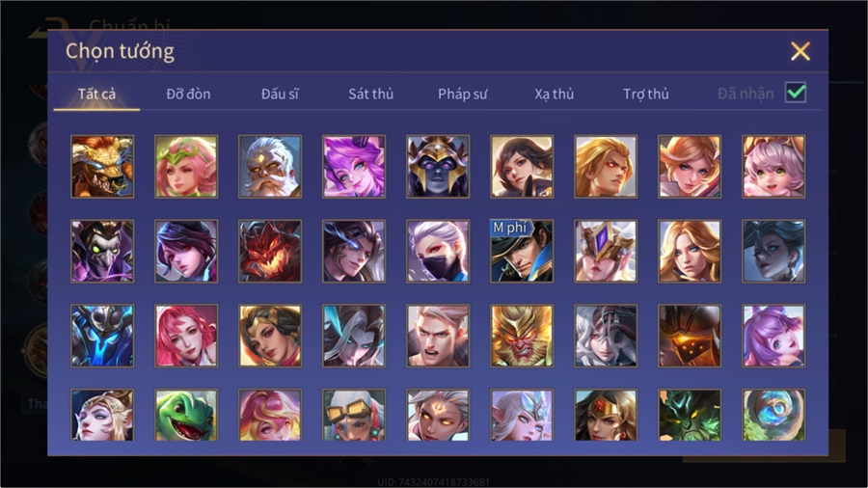Viewport: 868px width, 488px height.
Task: Show the 'Pháp sư' hero category
Action: click(462, 95)
